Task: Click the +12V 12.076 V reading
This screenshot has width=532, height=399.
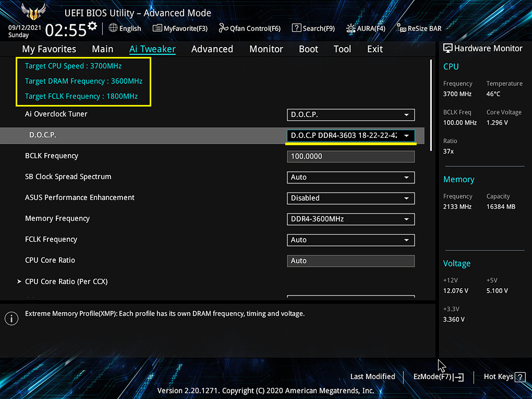Action: pos(456,291)
